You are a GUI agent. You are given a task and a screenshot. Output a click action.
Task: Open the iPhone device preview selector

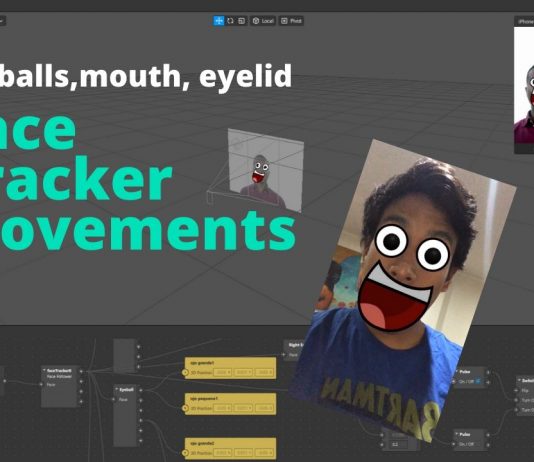coord(524,21)
